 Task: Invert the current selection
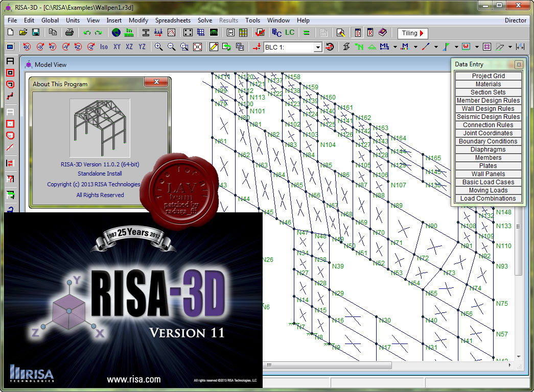pyautogui.click(x=10, y=163)
